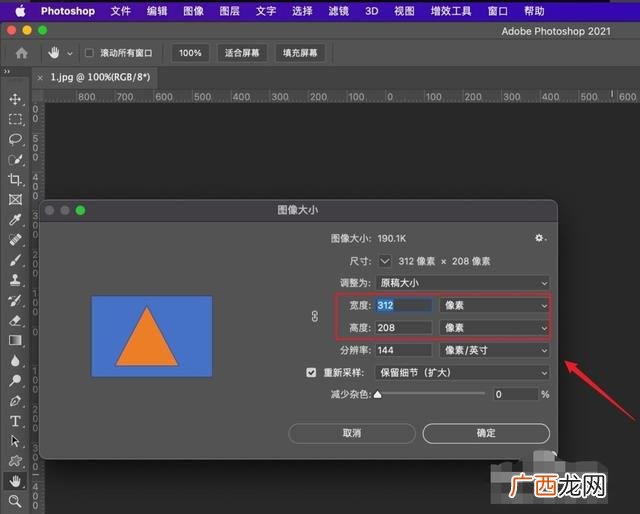
Task: Select the Pen tool
Action: [x=16, y=401]
